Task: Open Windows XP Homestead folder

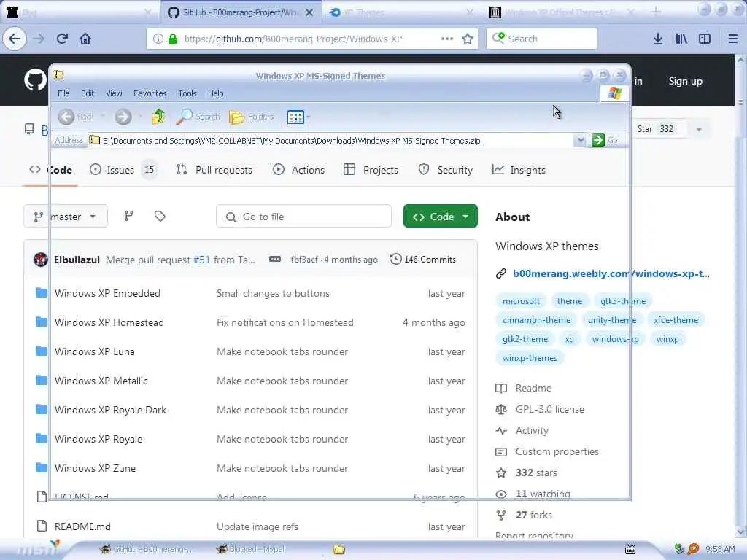Action: 109,322
